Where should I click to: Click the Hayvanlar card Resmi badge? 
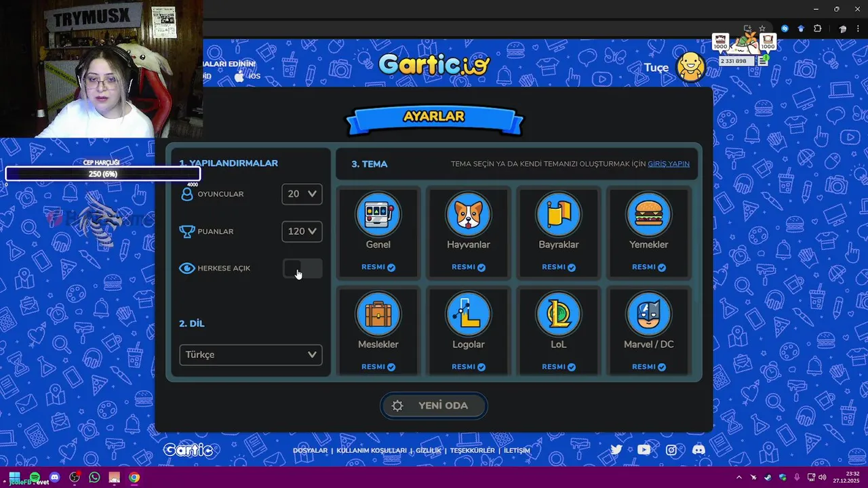469,267
